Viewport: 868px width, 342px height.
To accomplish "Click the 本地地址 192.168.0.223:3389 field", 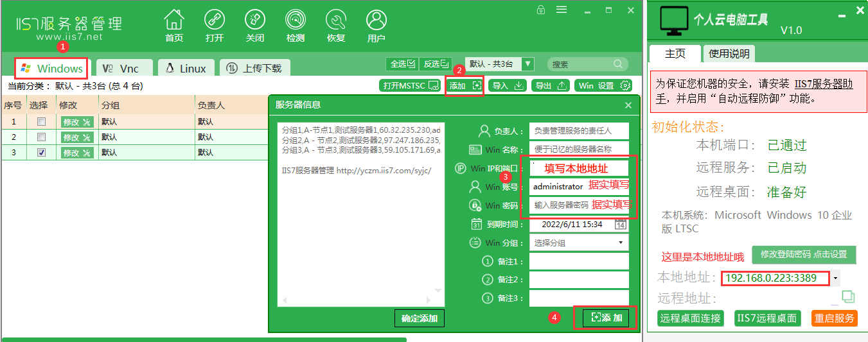I will 775,278.
